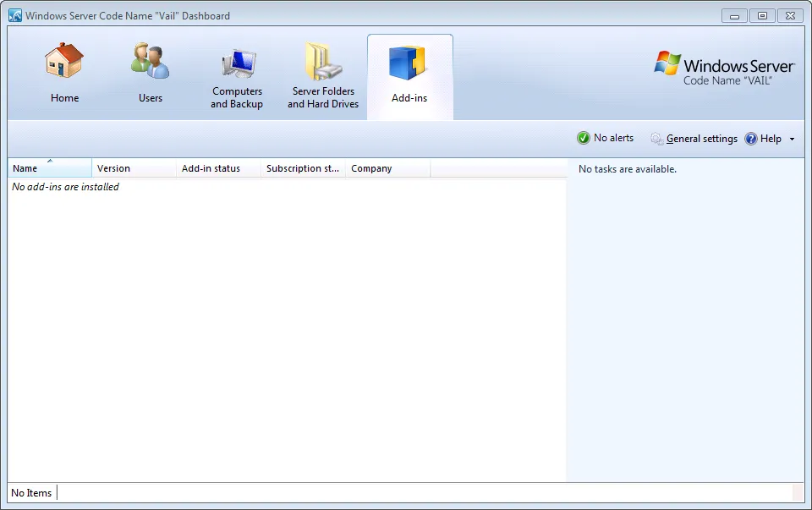The image size is (812, 510).
Task: Click 'No Items' in status bar
Action: 31,493
